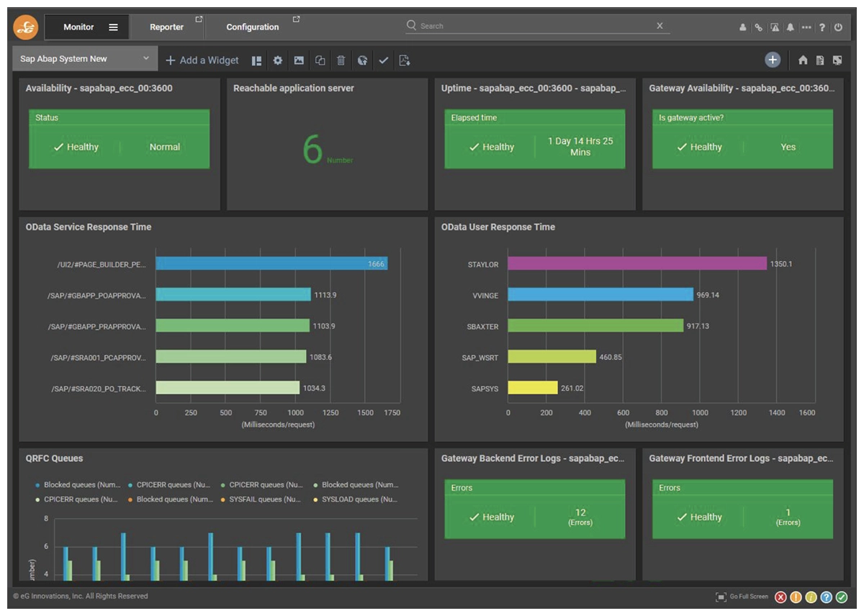Click the 'Gateway Backend Error Logs' title
Image resolution: width=864 pixels, height=616 pixels.
pos(534,458)
